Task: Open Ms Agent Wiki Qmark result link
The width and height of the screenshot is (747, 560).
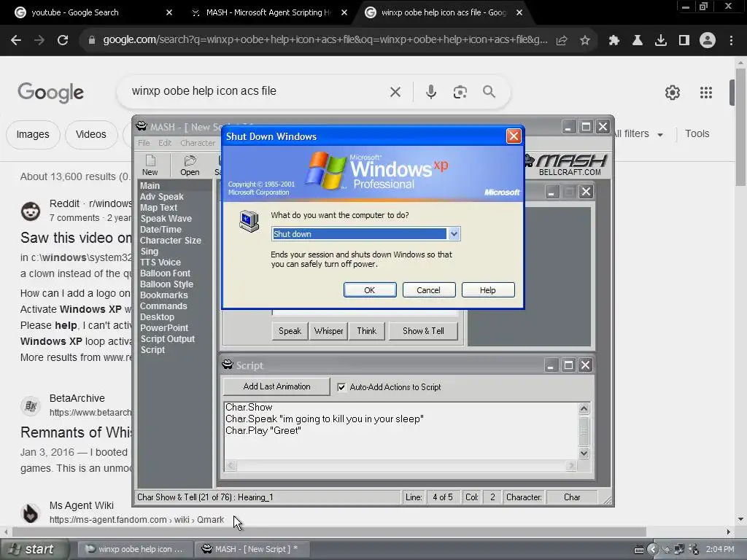Action: tap(136, 519)
